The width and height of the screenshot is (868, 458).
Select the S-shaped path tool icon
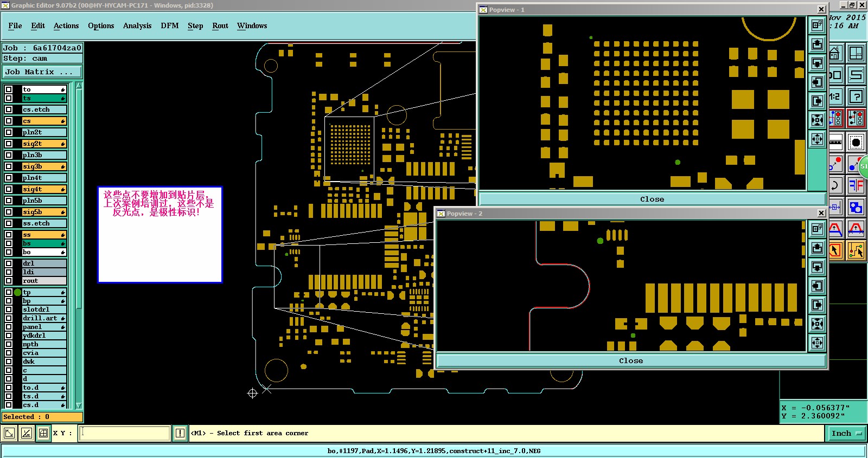click(856, 75)
